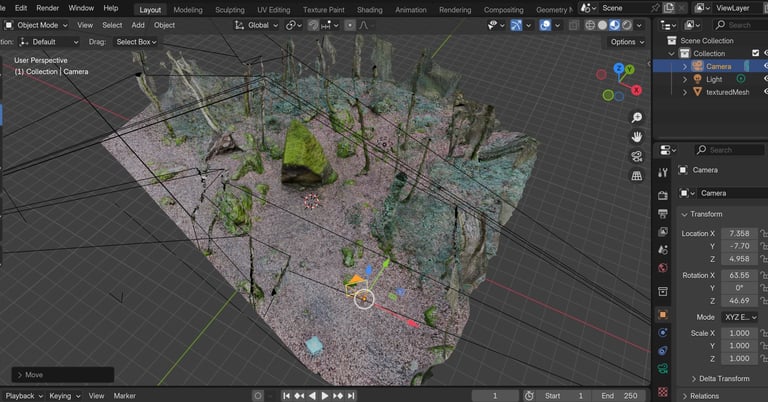Switch to wireframe viewport shading
The image size is (768, 402).
(x=590, y=25)
